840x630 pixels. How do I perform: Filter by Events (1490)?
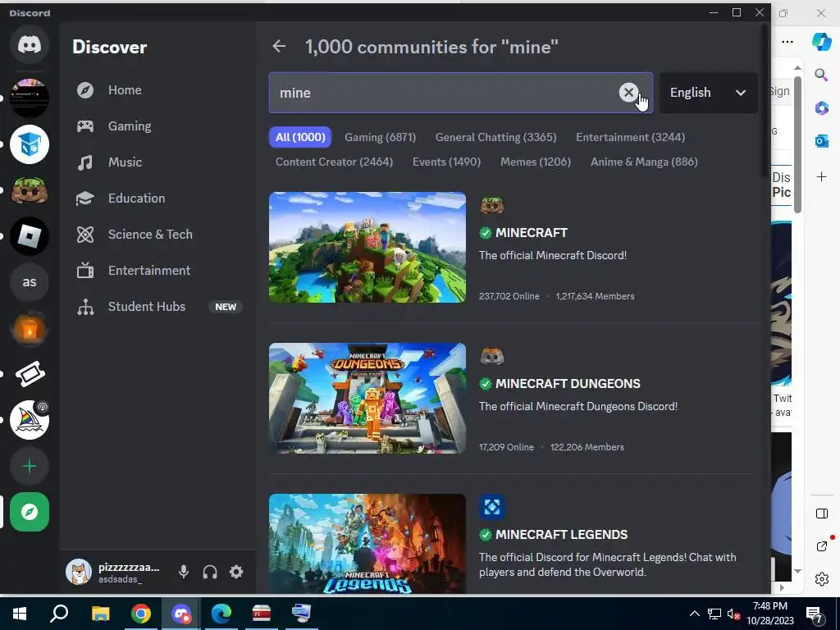(x=447, y=162)
